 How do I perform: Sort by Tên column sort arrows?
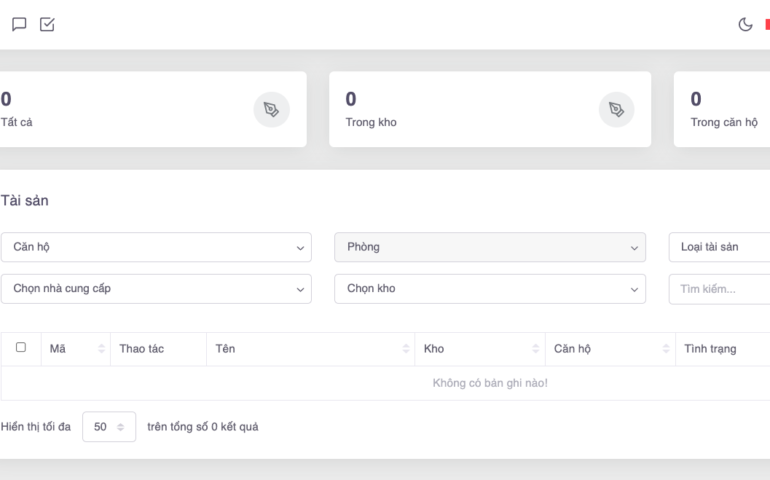point(406,349)
